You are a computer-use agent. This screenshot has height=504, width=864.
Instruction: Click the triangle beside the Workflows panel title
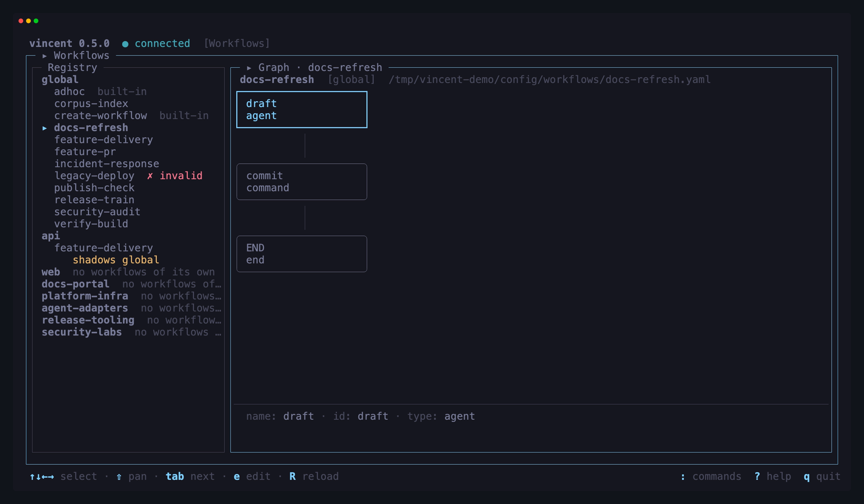click(45, 56)
